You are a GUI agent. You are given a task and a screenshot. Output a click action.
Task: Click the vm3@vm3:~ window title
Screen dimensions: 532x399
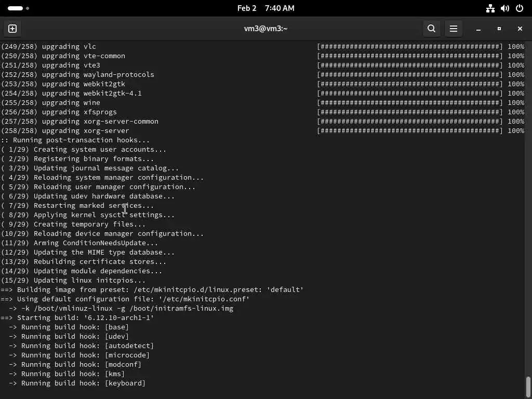coord(265,29)
